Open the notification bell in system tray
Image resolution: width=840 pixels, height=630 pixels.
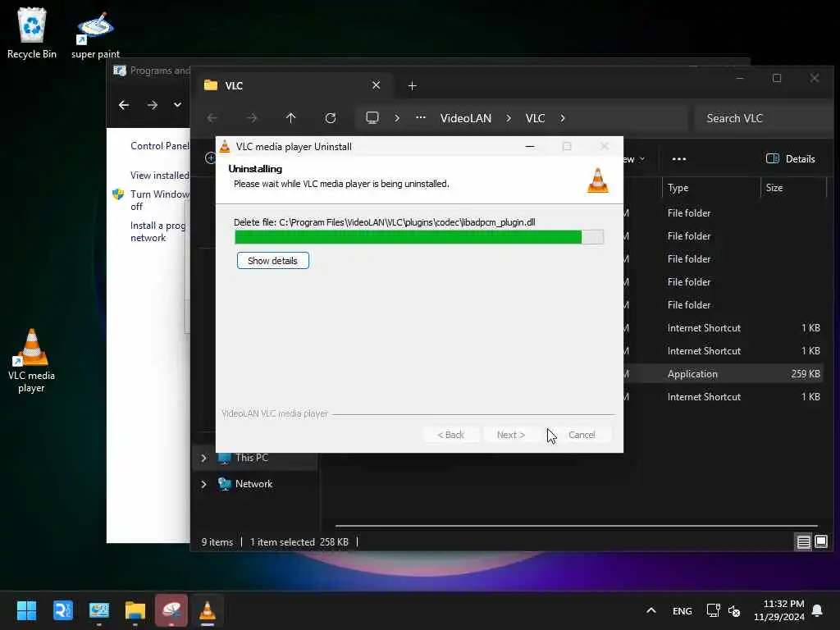pos(818,610)
